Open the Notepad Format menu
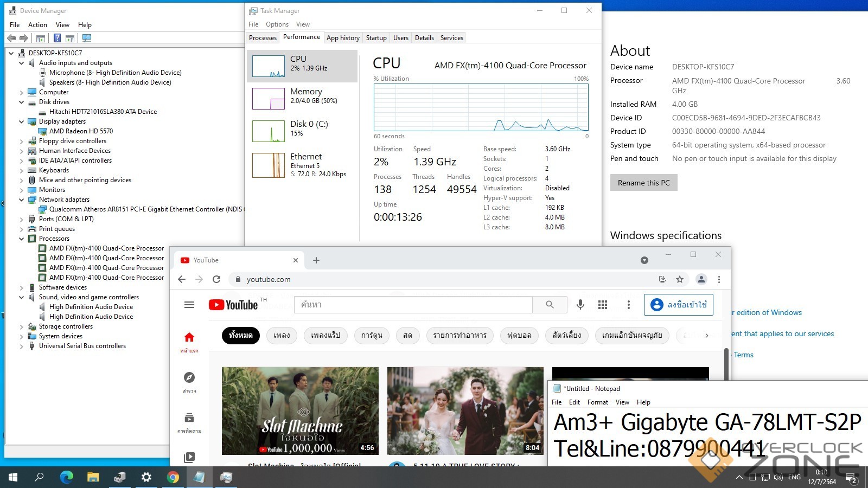This screenshot has height=488, width=868. tap(597, 402)
